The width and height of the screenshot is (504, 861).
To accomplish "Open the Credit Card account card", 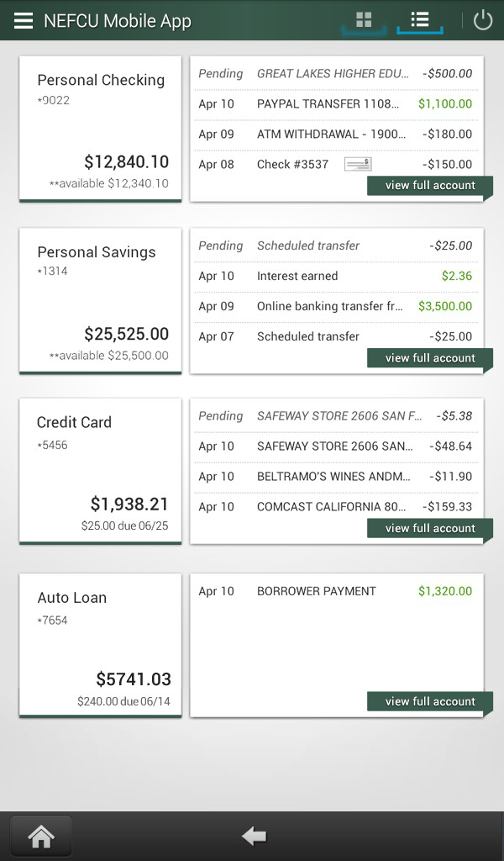I will 100,471.
